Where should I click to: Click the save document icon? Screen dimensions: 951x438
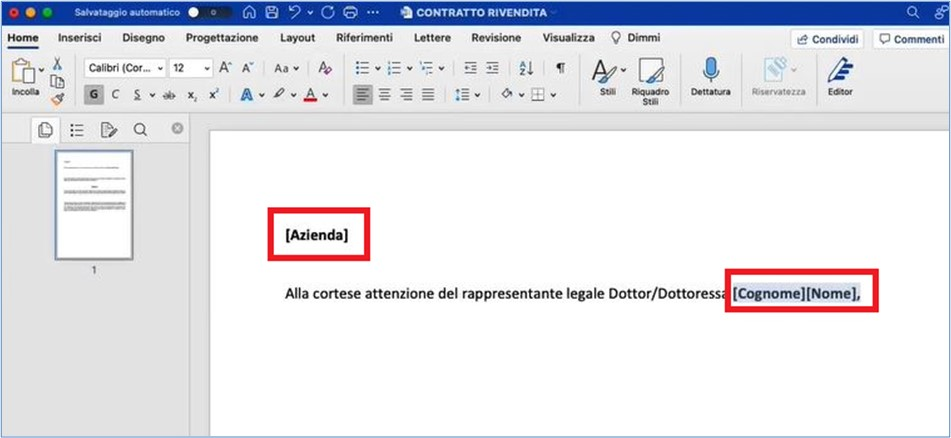pos(272,12)
